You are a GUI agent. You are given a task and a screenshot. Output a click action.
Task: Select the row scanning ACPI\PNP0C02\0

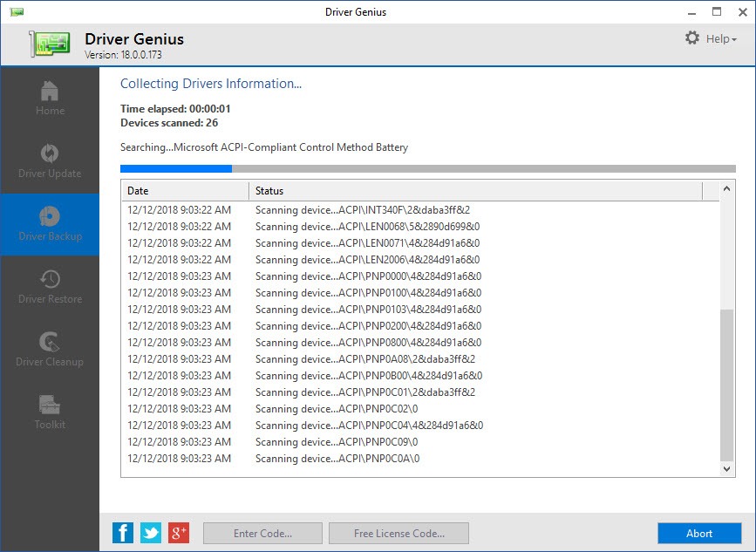coord(420,408)
